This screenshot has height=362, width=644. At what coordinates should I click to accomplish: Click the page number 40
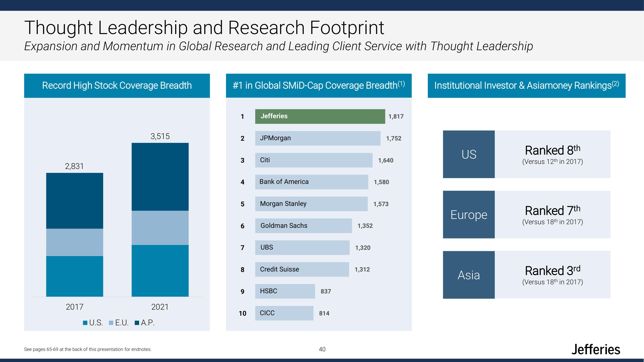click(x=322, y=349)
